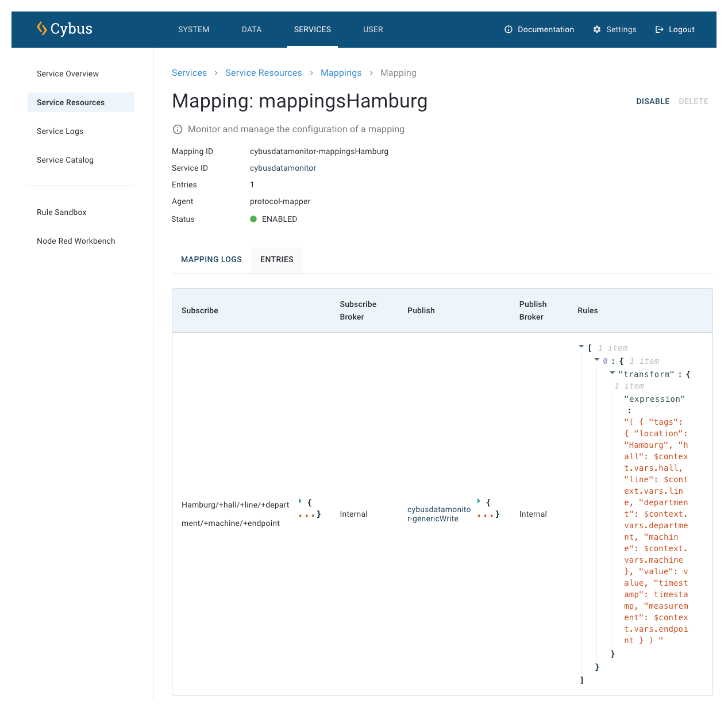Click the Settings gear icon
The height and width of the screenshot is (711, 728).
coord(597,29)
